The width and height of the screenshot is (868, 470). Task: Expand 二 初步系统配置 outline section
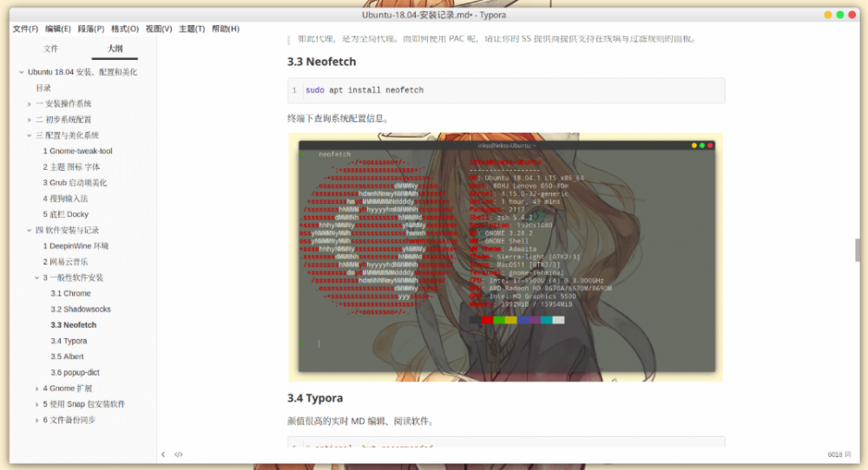(x=30, y=120)
